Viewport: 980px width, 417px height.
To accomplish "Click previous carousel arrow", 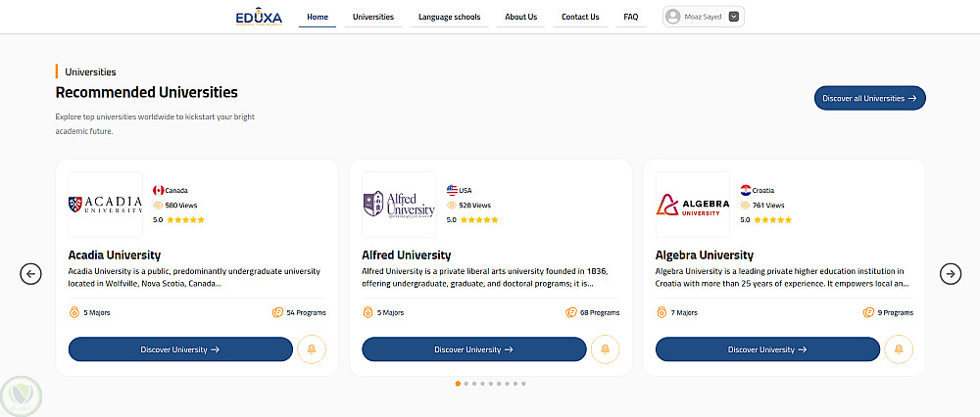I will (30, 274).
